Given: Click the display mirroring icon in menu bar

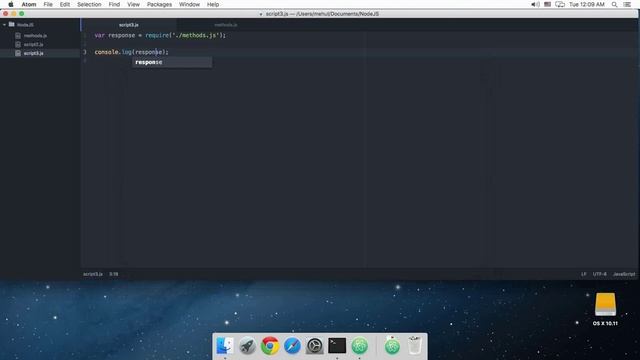Looking at the screenshot, I should pyautogui.click(x=560, y=4).
